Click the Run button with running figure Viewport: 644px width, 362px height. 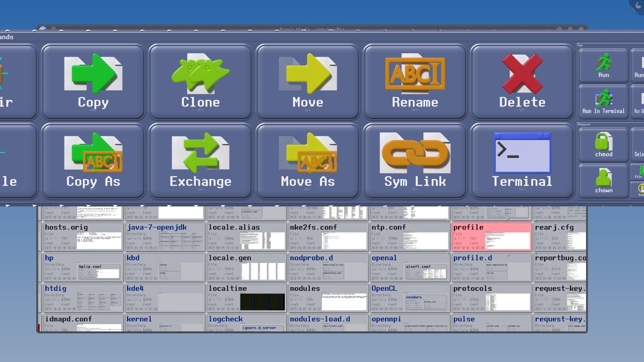tap(603, 66)
